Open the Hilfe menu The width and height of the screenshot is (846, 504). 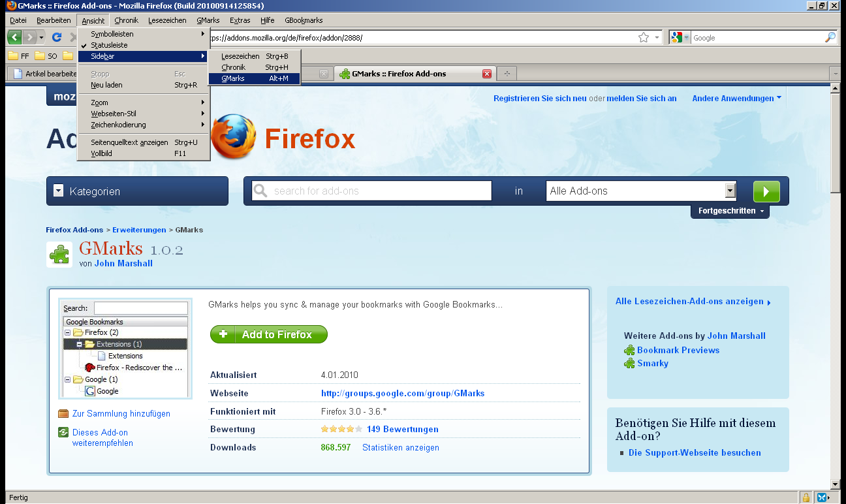(268, 20)
